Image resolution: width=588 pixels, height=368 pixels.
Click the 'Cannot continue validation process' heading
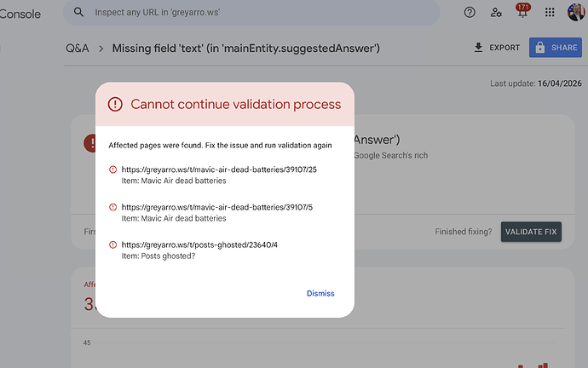[x=236, y=104]
